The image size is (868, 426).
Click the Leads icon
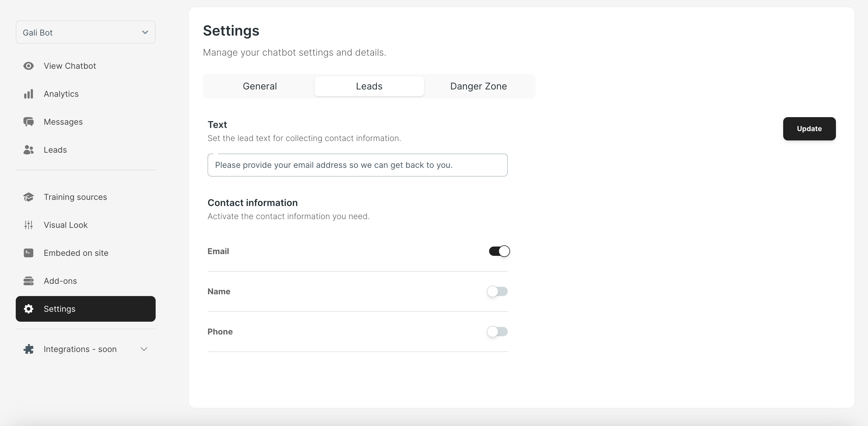point(28,149)
